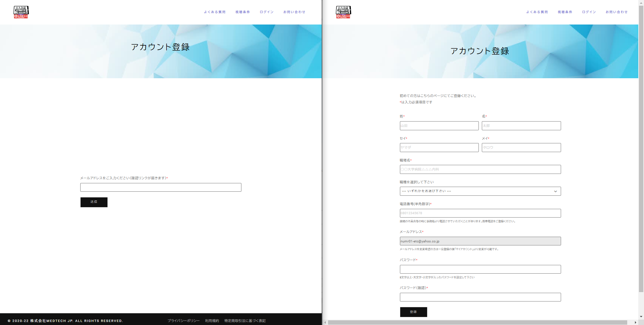This screenshot has width=644, height=325.
Task: Click ログイン link in left page header
Action: pos(266,12)
